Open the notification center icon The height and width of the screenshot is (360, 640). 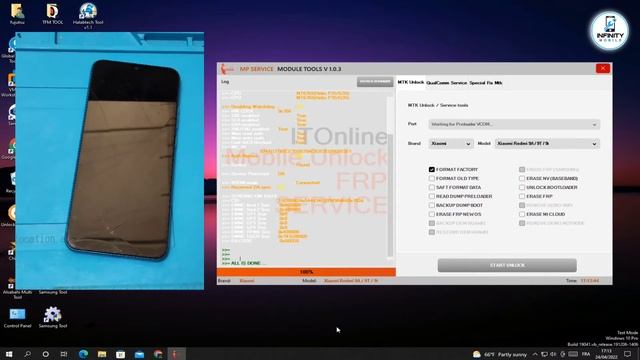tap(627, 354)
